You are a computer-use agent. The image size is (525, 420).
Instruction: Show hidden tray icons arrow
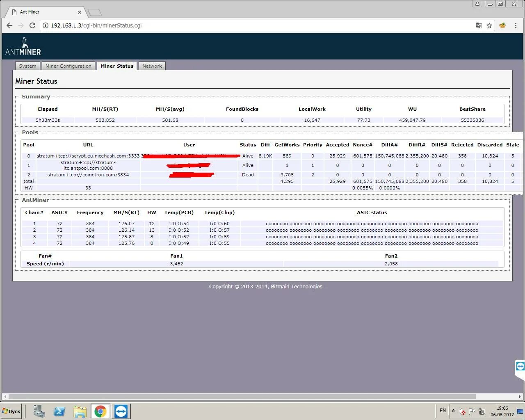click(x=453, y=411)
